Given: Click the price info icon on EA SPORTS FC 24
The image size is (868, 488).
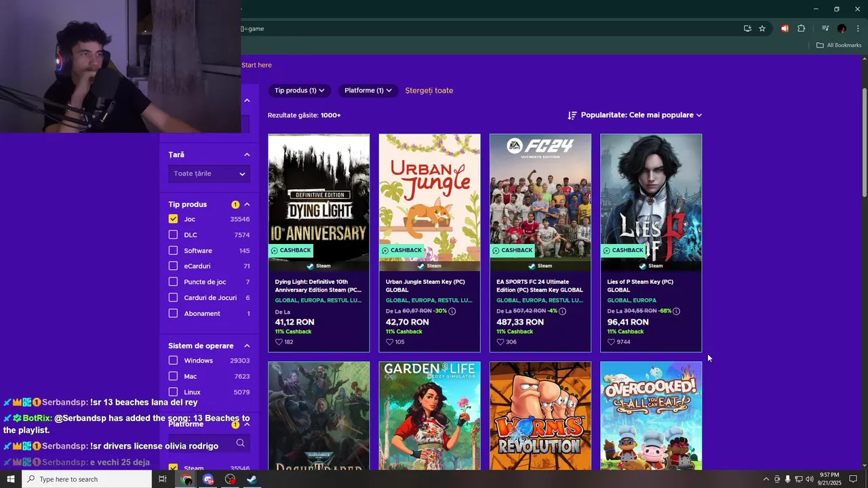Looking at the screenshot, I should [x=562, y=311].
